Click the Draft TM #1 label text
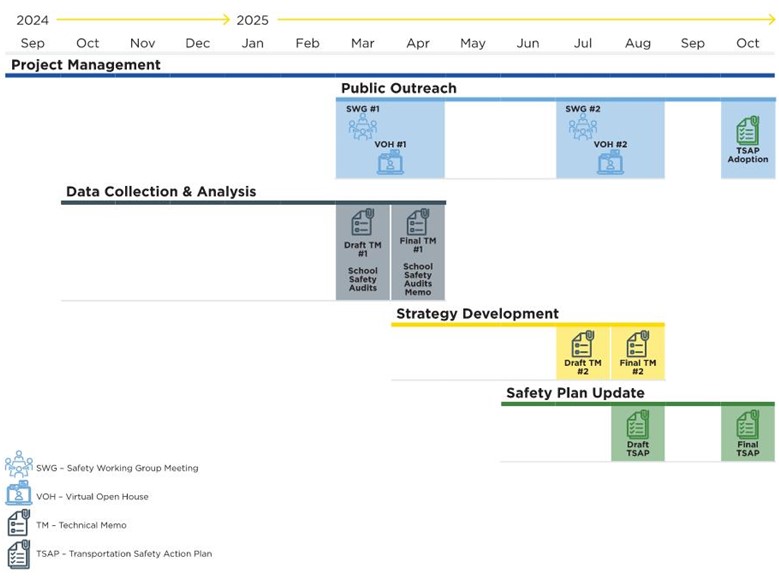The height and width of the screenshot is (578, 779). coord(363,249)
